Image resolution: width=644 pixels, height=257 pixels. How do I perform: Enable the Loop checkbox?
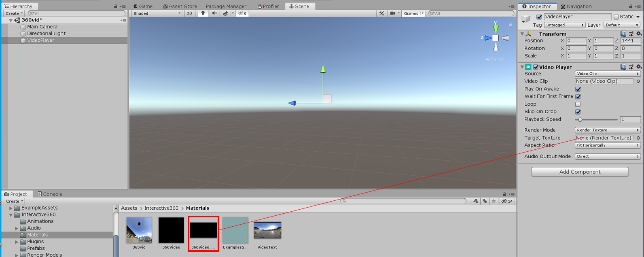(x=578, y=104)
